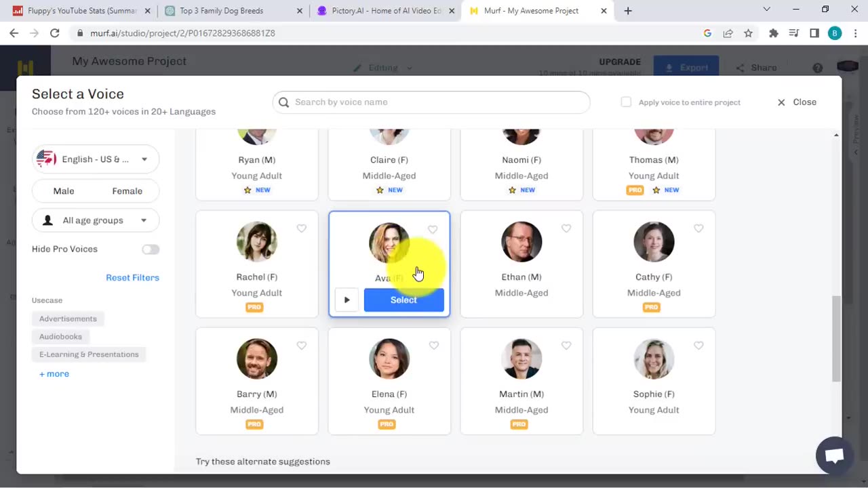Click UPGRADE link
The height and width of the screenshot is (488, 868).
point(620,62)
